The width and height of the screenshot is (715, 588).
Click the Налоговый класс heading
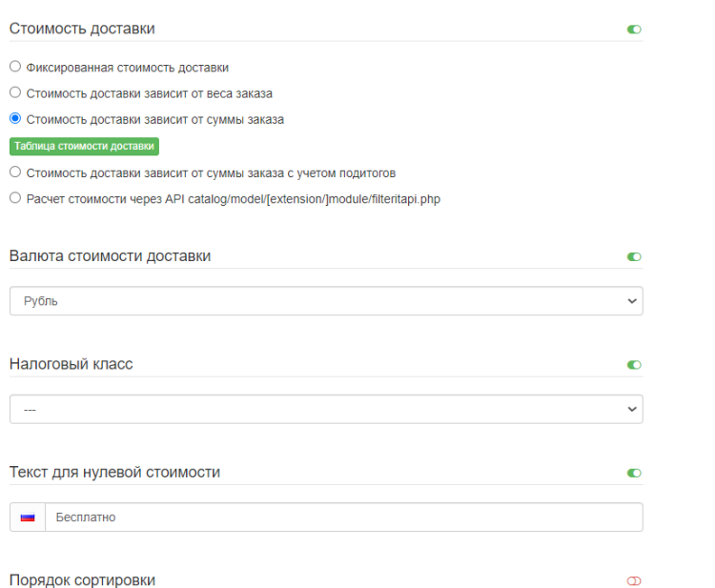coord(71,364)
